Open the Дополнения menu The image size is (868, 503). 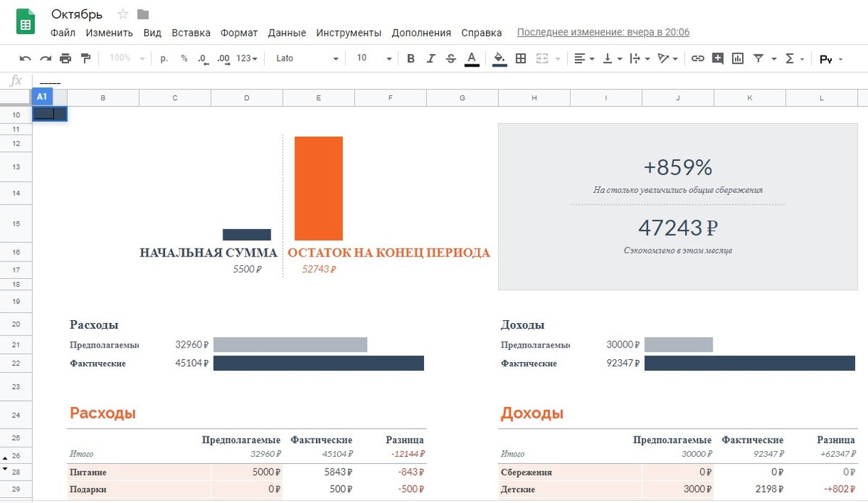point(421,33)
